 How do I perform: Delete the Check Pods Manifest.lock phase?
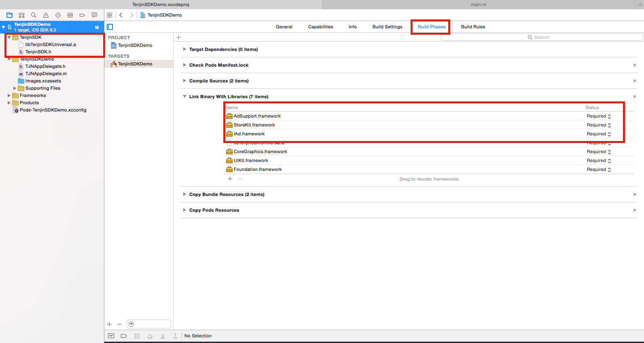(x=635, y=65)
